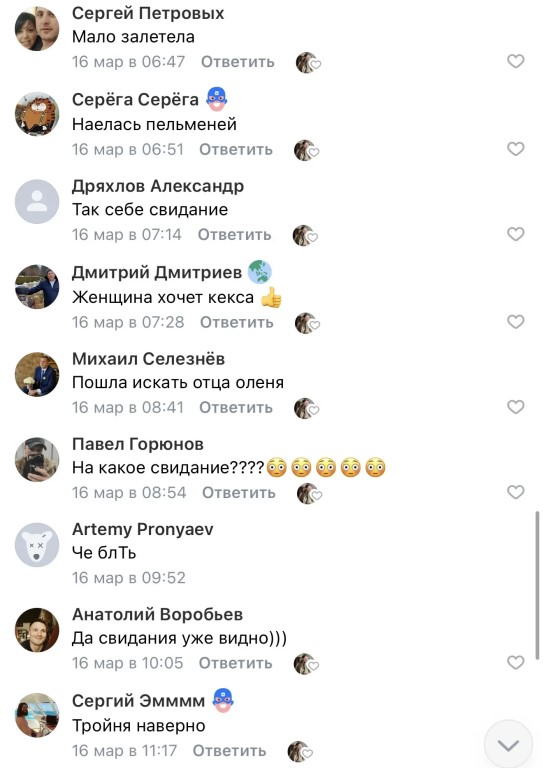
Task: Like Дмитрий Дмитриев's comment
Action: click(515, 322)
